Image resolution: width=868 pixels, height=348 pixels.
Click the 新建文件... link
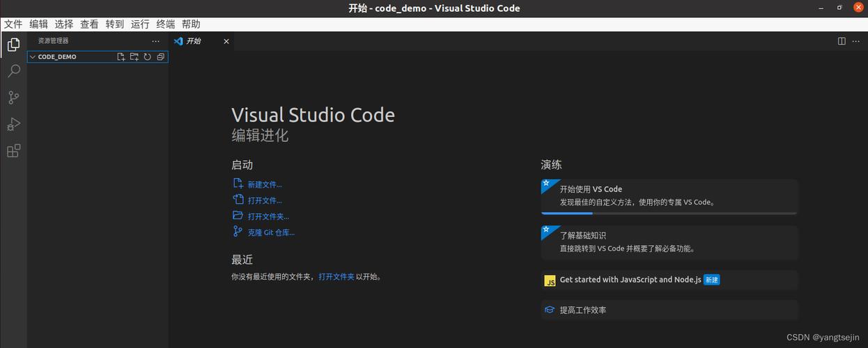(x=265, y=184)
